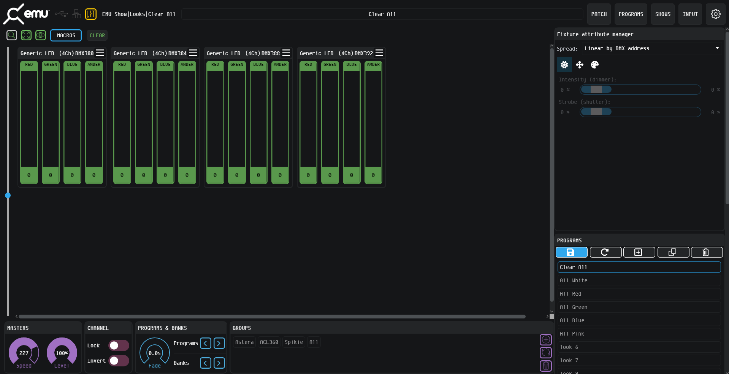Click the horizontal scrollbar under the fixtures

272,316
